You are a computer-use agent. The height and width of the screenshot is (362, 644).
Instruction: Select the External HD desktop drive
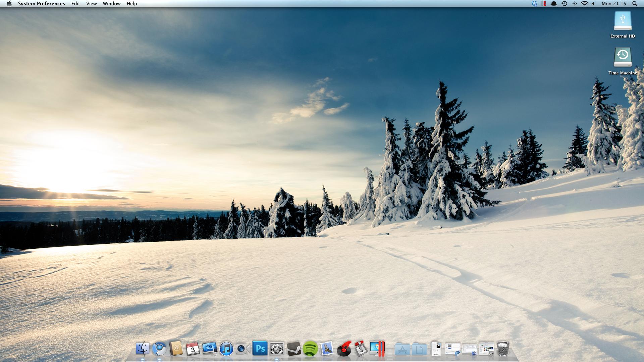point(623,21)
